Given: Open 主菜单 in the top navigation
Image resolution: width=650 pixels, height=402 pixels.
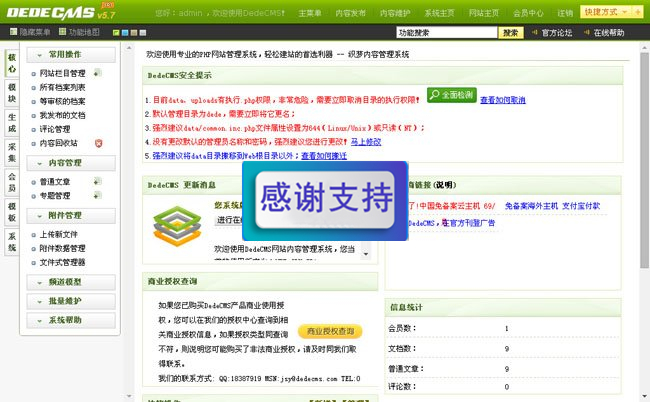Looking at the screenshot, I should tap(310, 13).
